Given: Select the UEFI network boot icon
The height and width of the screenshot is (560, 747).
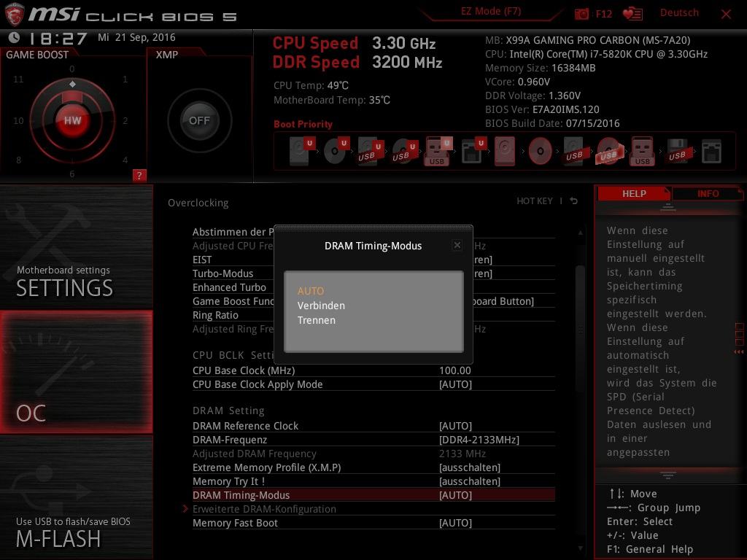Looking at the screenshot, I should pyautogui.click(x=473, y=151).
